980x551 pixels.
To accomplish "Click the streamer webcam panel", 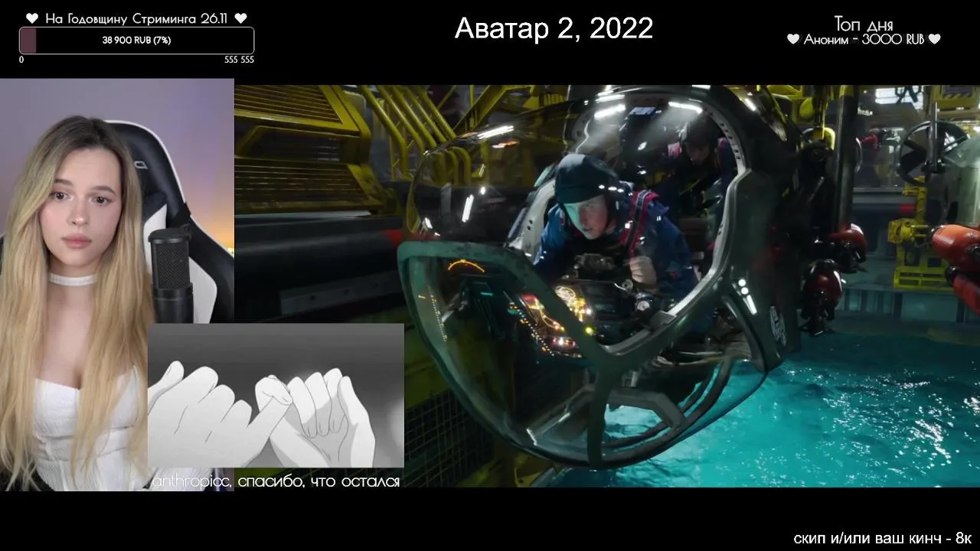I will pyautogui.click(x=116, y=285).
